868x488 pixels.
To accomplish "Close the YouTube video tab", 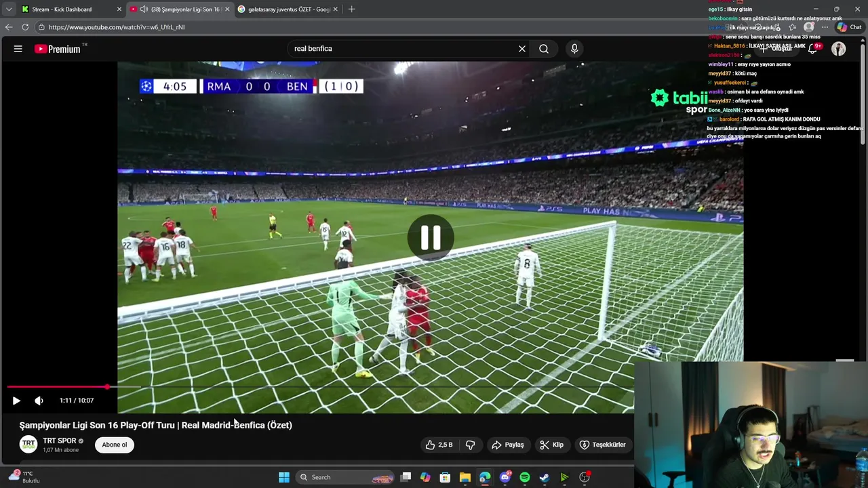I will point(227,9).
